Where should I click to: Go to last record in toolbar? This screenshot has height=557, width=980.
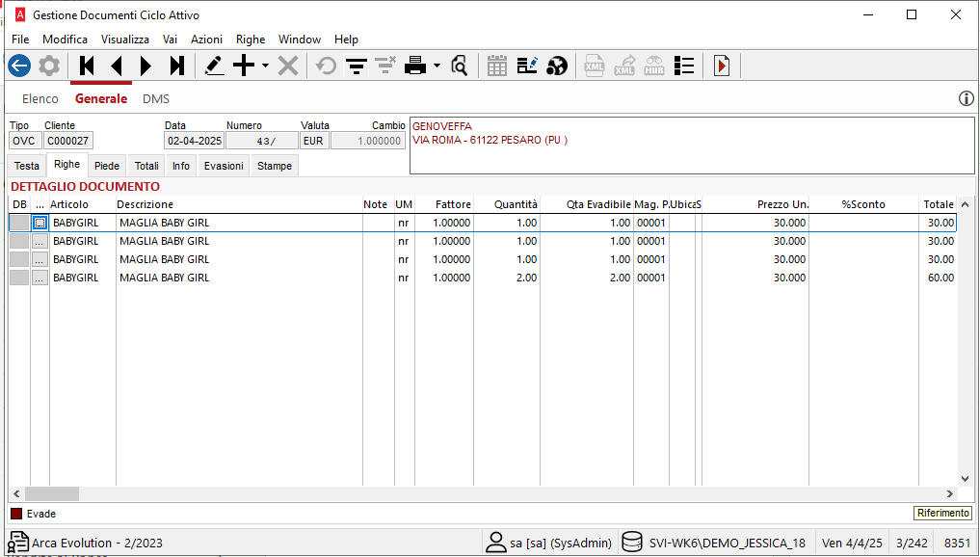(x=176, y=66)
